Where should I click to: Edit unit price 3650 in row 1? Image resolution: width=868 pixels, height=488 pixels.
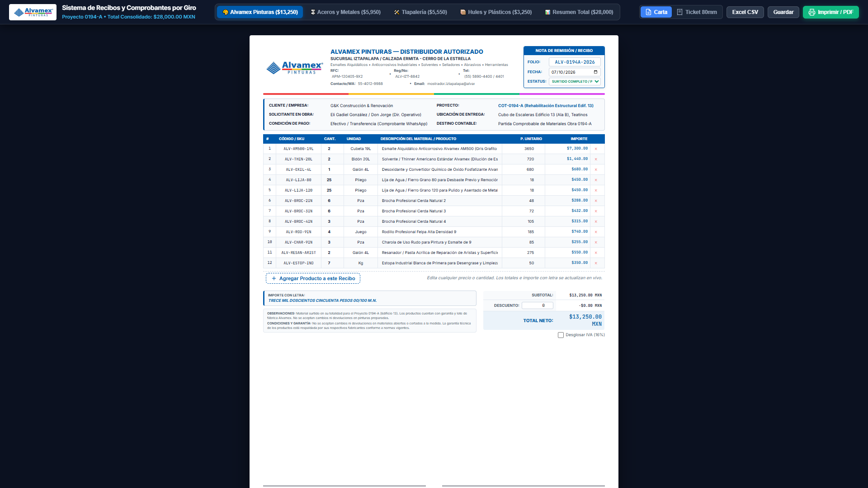pyautogui.click(x=524, y=149)
